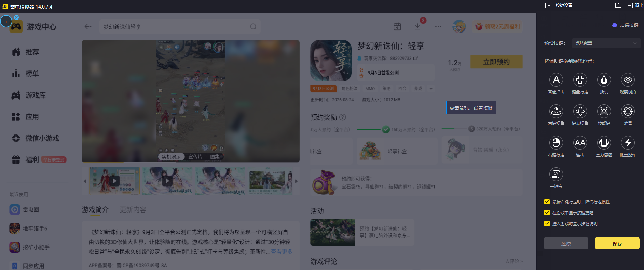Toggle 在游戏中显示按键提醒 checkbox

click(547, 213)
